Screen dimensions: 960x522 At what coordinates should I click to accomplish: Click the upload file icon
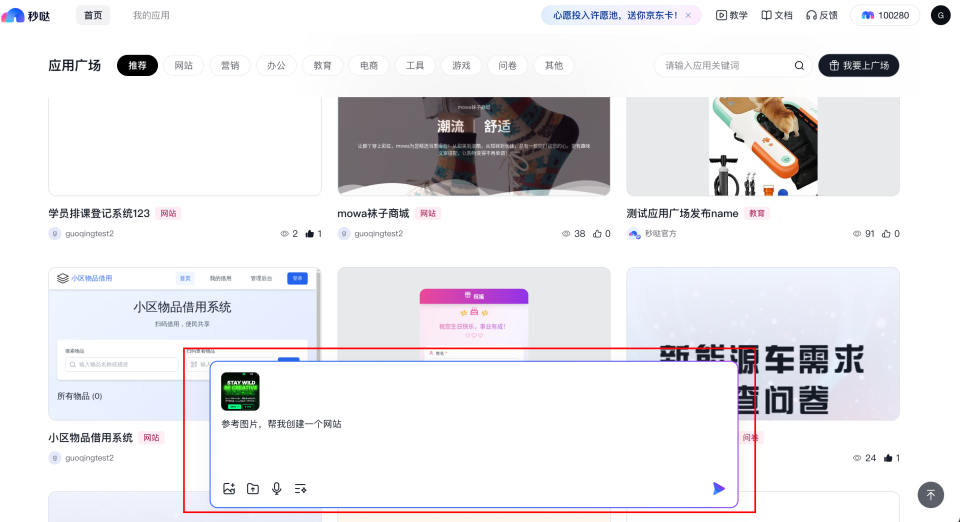(253, 488)
